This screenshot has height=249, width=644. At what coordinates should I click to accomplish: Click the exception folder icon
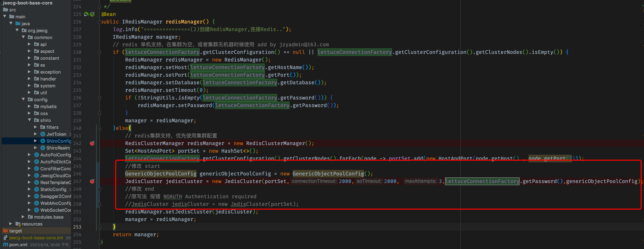(37, 72)
